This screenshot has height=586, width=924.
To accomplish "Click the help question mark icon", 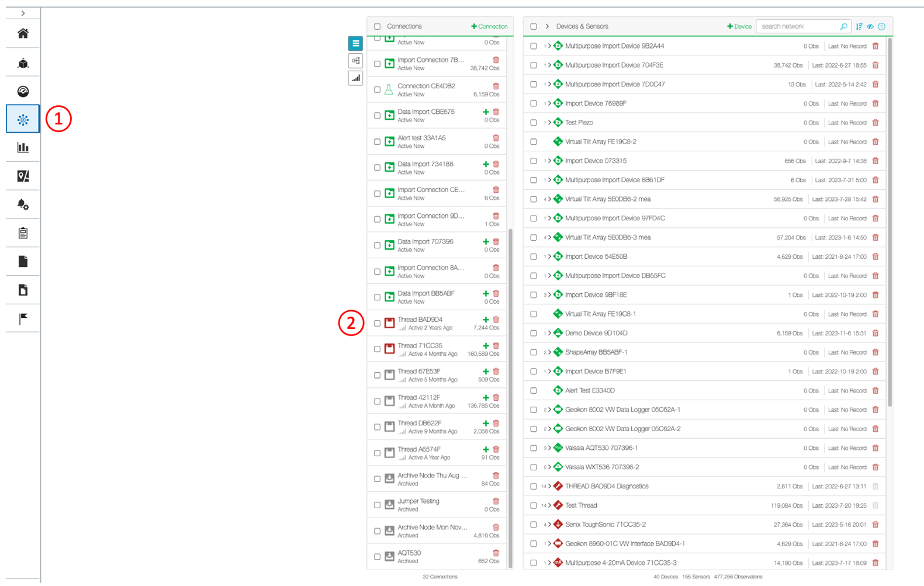I will pyautogui.click(x=881, y=26).
